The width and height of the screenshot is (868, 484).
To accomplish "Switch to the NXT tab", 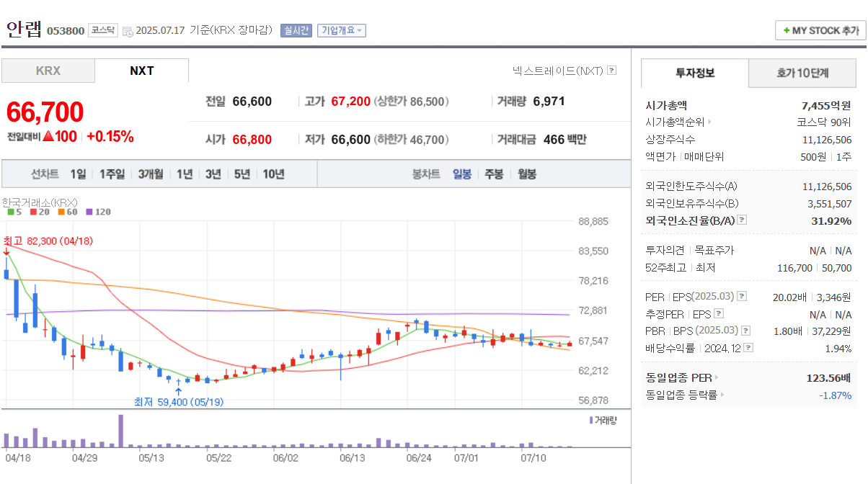I will click(141, 71).
